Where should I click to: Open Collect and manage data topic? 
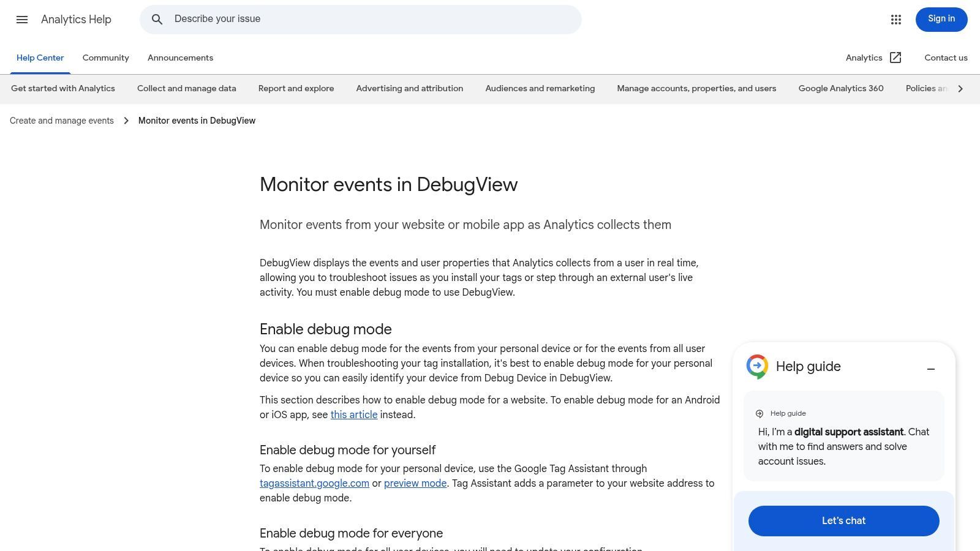click(187, 88)
